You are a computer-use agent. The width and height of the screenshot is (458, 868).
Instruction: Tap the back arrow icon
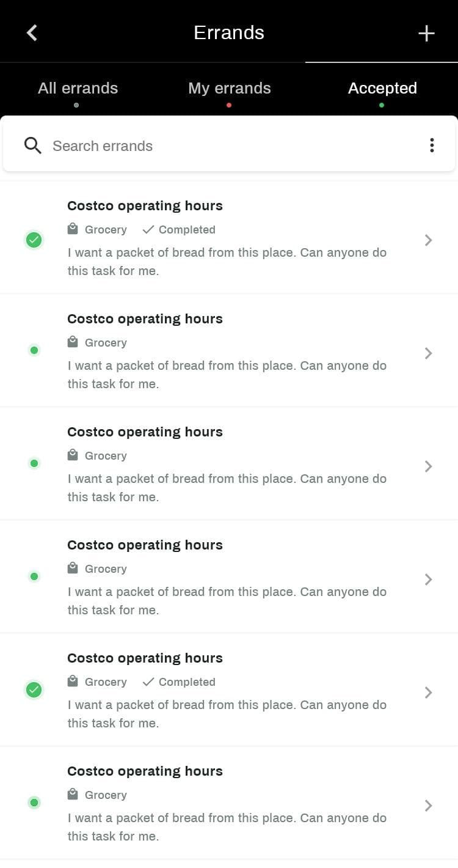tap(32, 33)
